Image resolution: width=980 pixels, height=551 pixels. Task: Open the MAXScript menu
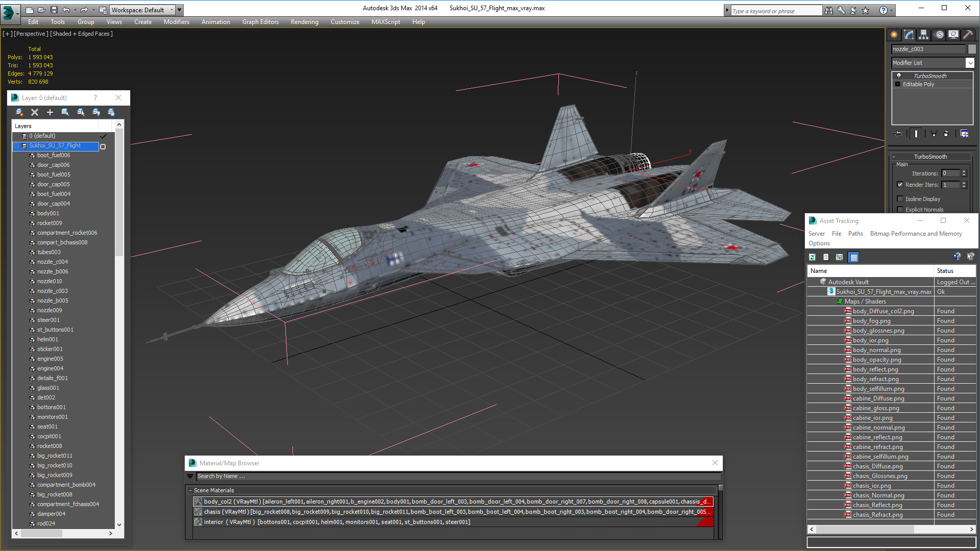point(385,22)
